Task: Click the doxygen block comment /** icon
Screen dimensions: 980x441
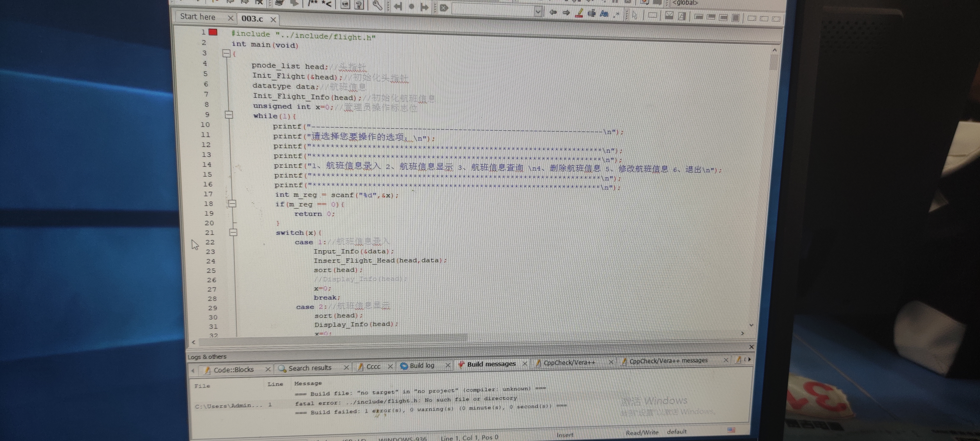Action: [313, 4]
